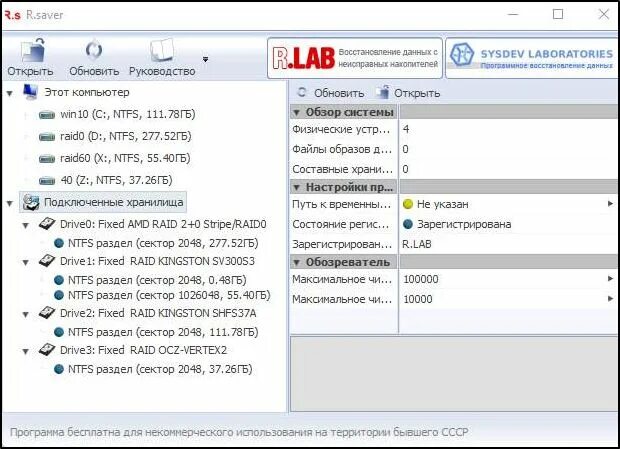Screen dimensions: 620x449
Task: Select Drive0: Fixed AMD RAID 2+0 Stripe/RAID0
Action: [x=163, y=224]
